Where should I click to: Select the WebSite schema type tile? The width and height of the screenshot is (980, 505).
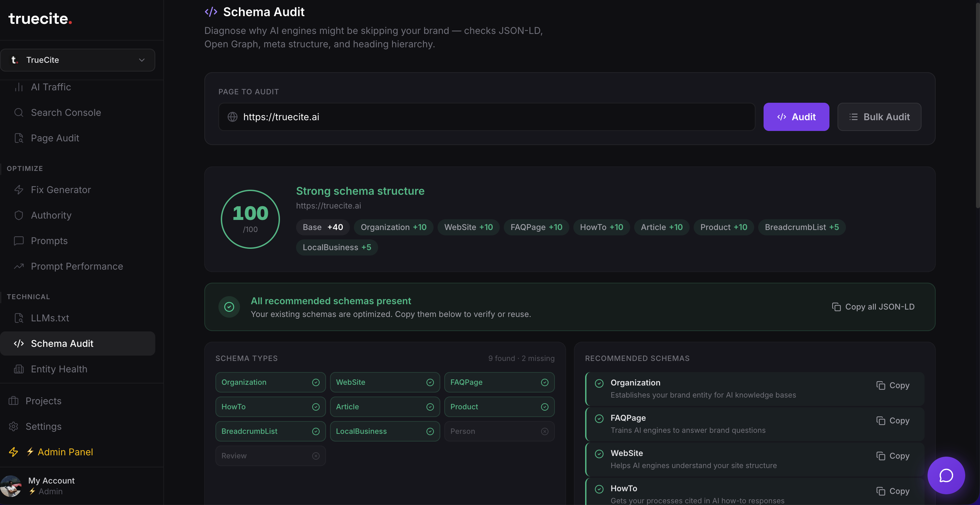(x=385, y=382)
